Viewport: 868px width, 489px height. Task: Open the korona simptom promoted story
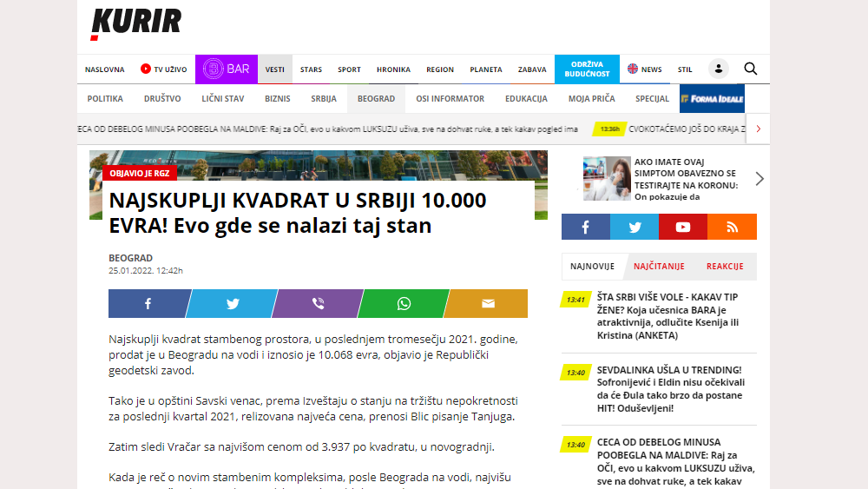click(x=687, y=180)
